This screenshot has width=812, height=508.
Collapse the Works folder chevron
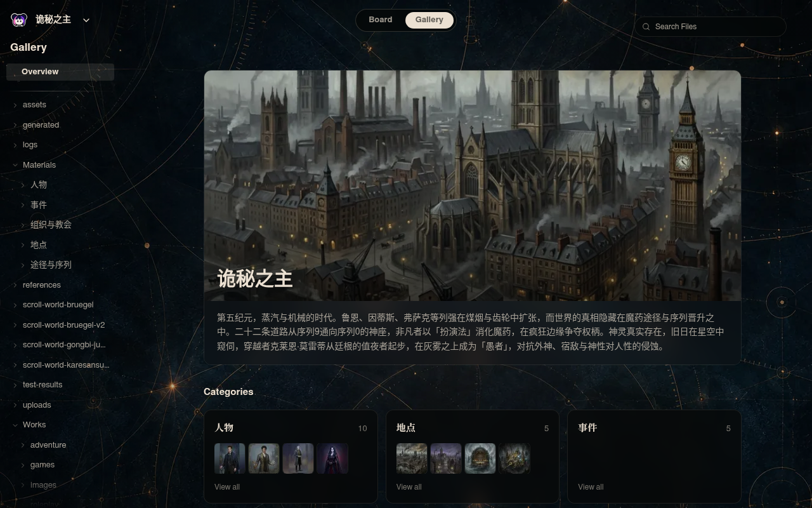pos(15,425)
